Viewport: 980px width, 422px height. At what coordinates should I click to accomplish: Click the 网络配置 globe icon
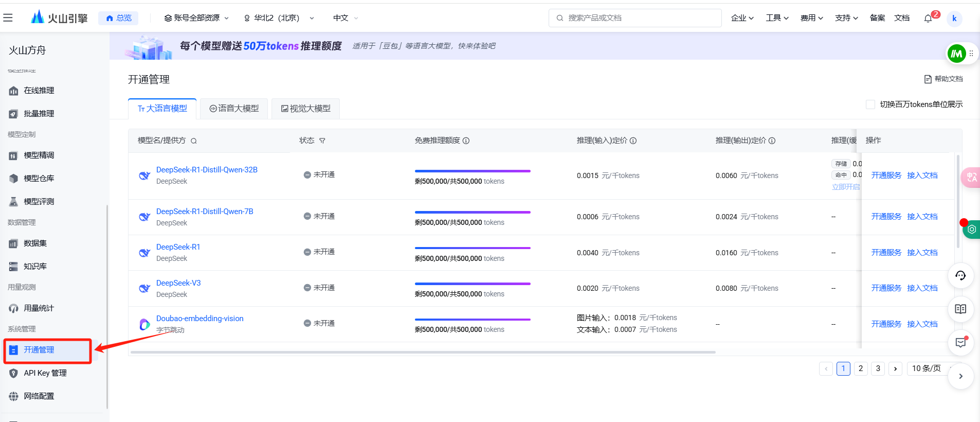pyautogui.click(x=14, y=396)
